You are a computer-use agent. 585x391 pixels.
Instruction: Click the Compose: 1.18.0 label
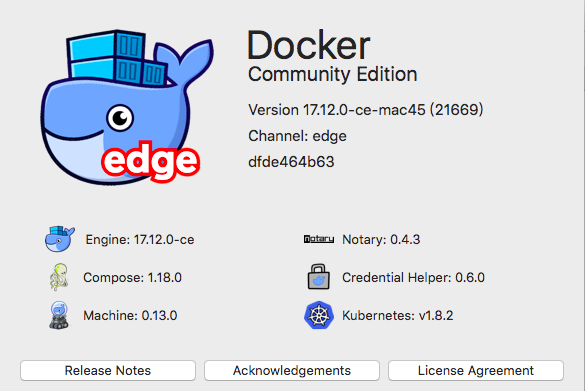(132, 278)
